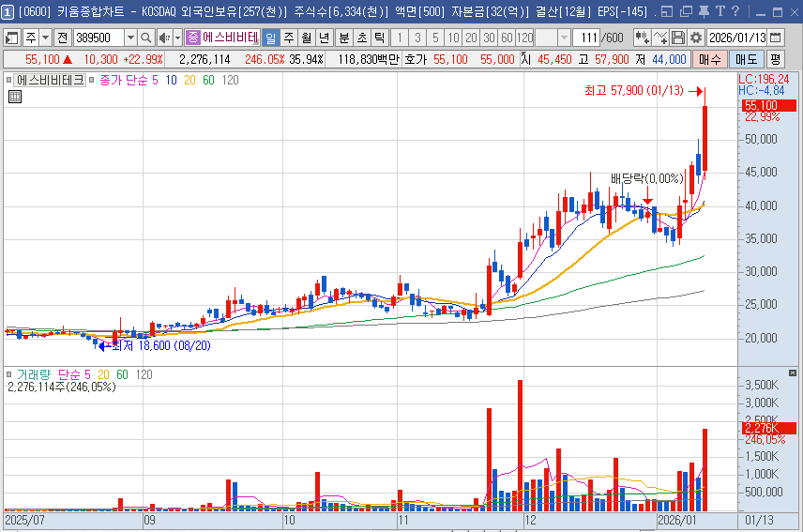
Task: Toggle the price moving average 60 label
Action: (208, 80)
